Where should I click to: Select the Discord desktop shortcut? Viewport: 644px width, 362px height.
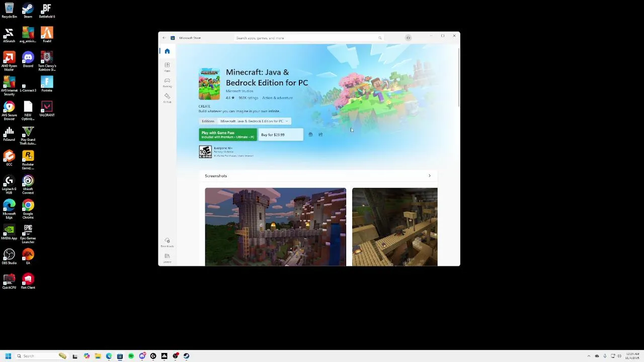tap(28, 60)
